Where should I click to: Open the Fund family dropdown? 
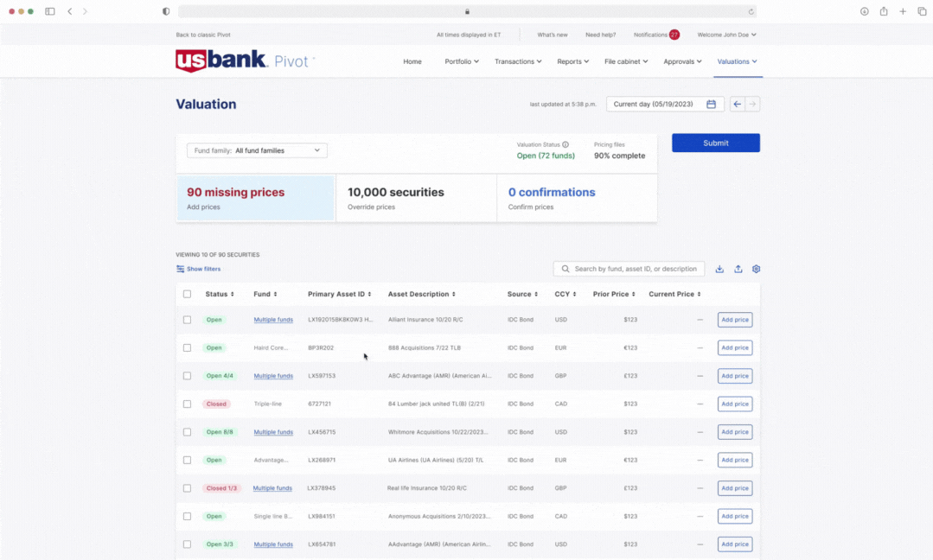tap(257, 150)
